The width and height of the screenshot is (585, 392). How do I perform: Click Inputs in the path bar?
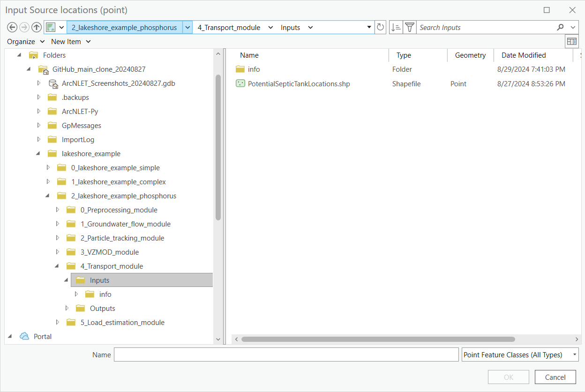[x=290, y=28]
